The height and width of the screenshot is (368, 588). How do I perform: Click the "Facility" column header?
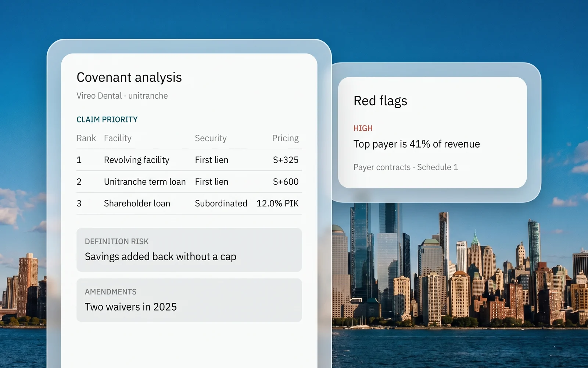pyautogui.click(x=118, y=138)
